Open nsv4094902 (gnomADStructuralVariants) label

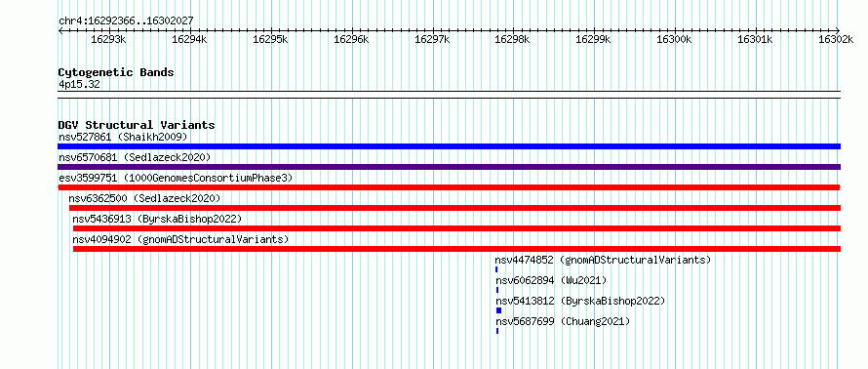pyautogui.click(x=180, y=239)
